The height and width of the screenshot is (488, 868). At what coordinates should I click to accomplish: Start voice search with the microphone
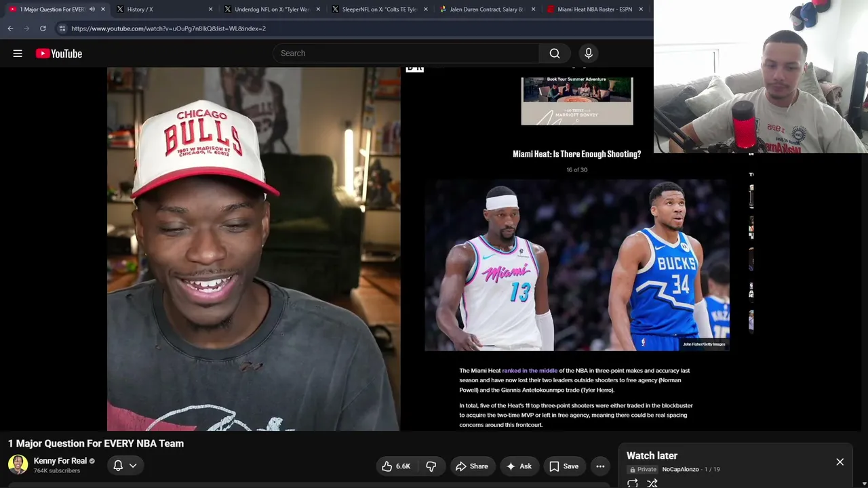click(x=589, y=54)
